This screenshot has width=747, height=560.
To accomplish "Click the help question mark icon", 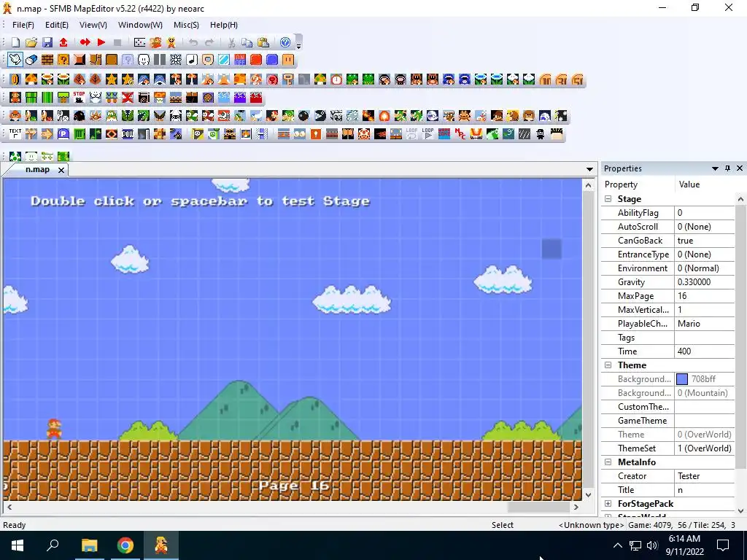I will pos(285,42).
